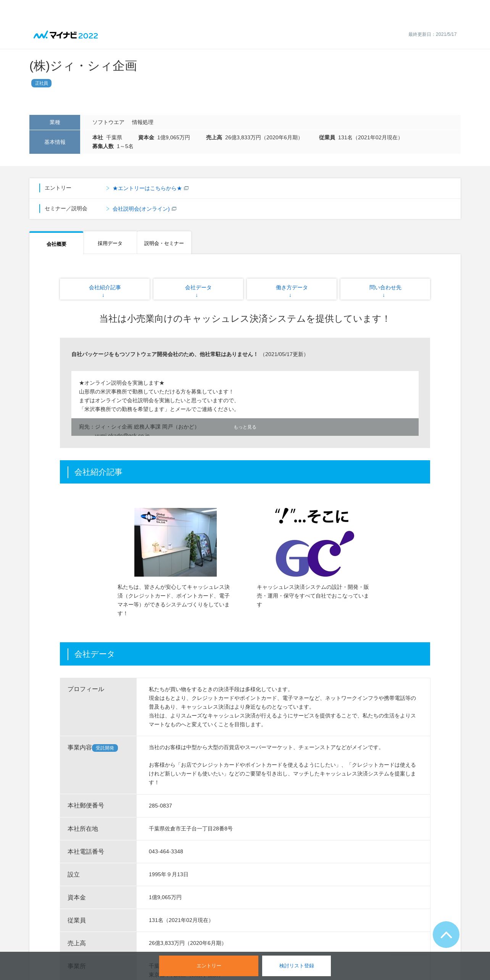
Task: Expand the notice with もっと見る
Action: pyautogui.click(x=245, y=427)
